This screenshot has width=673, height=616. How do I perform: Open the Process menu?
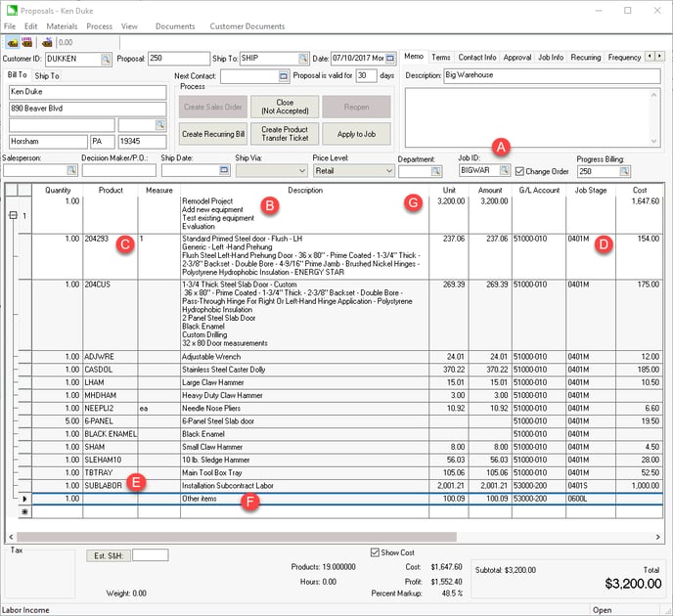pyautogui.click(x=99, y=26)
